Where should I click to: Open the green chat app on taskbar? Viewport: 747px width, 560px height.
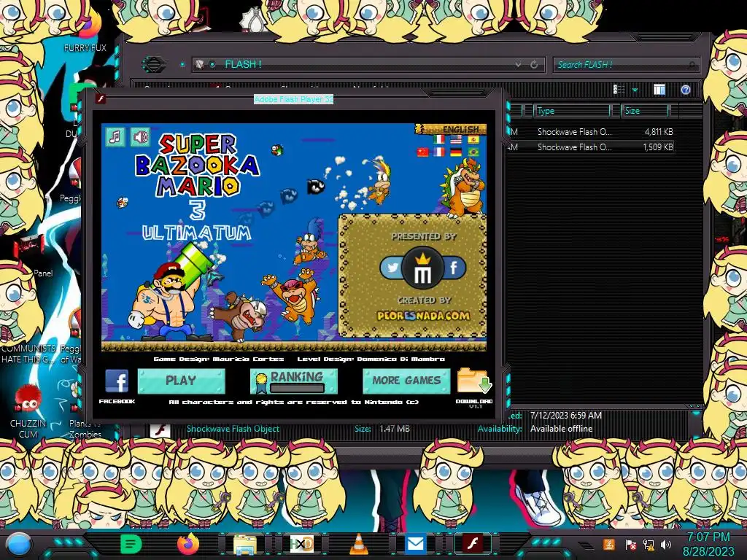pyautogui.click(x=131, y=544)
